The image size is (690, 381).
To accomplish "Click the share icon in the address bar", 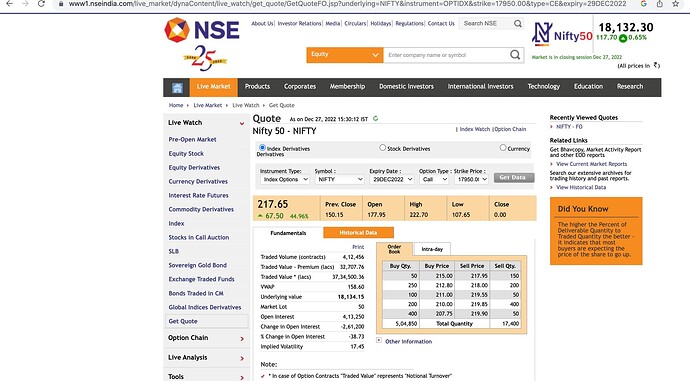I will coord(659,4).
